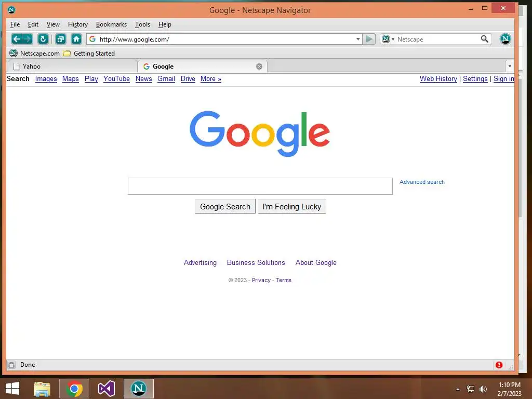Screen dimensions: 532x399
Task: Click the address bar URL field
Action: coord(225,39)
